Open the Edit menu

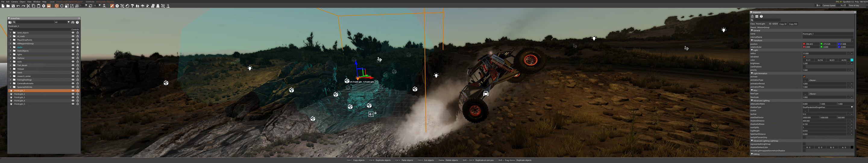coord(8,2)
